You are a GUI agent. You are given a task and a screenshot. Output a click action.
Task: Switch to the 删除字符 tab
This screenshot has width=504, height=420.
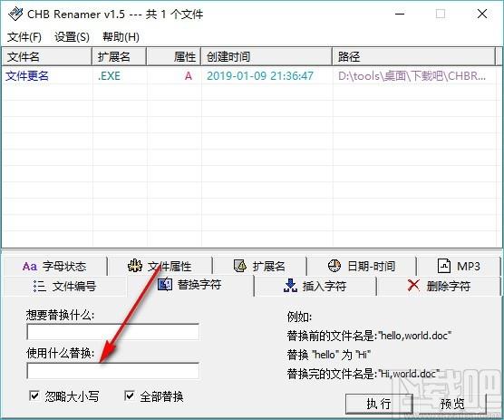[x=439, y=286]
